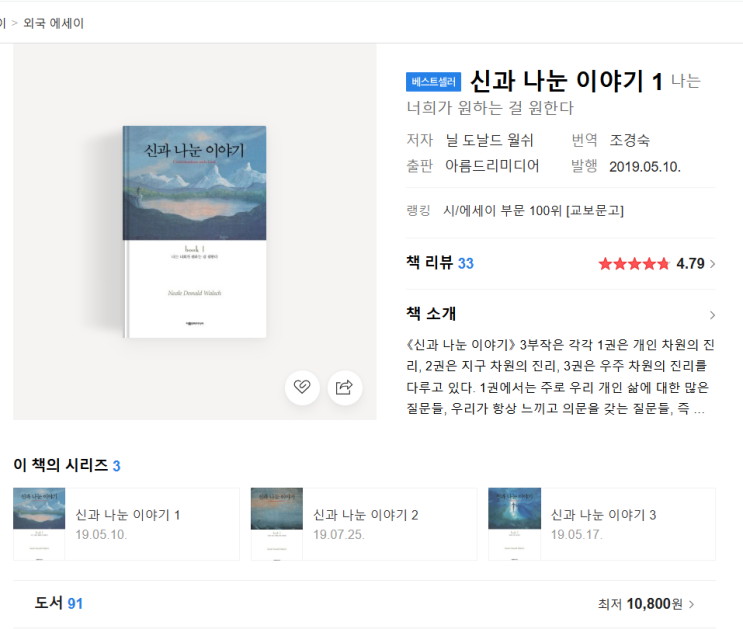Screen dimensions: 743x629
Task: Open publisher link 아름드리미디어
Action: [492, 166]
